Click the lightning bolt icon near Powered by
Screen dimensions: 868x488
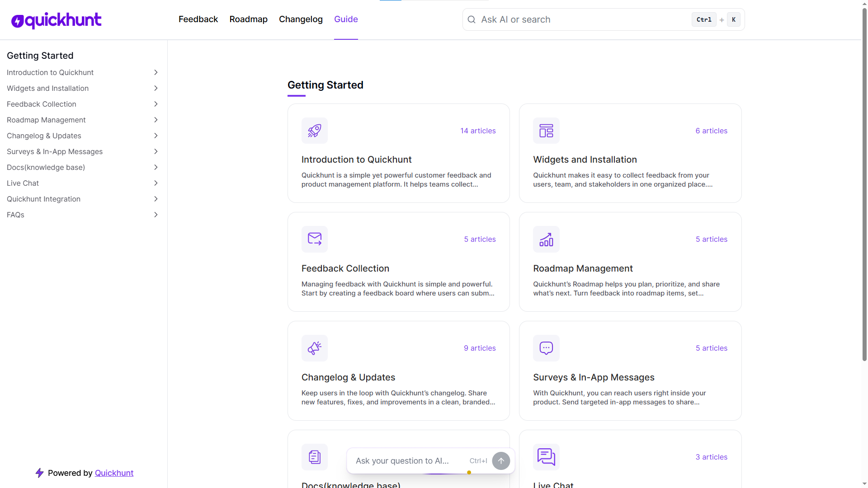(40, 473)
